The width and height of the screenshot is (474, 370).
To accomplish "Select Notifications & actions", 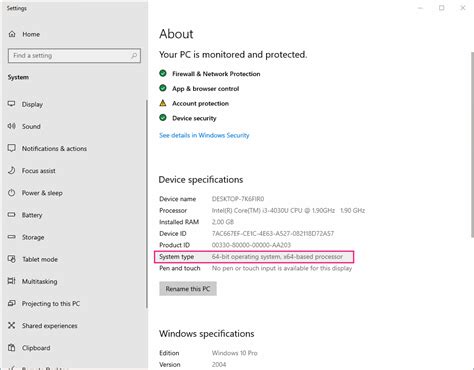I will tap(54, 148).
